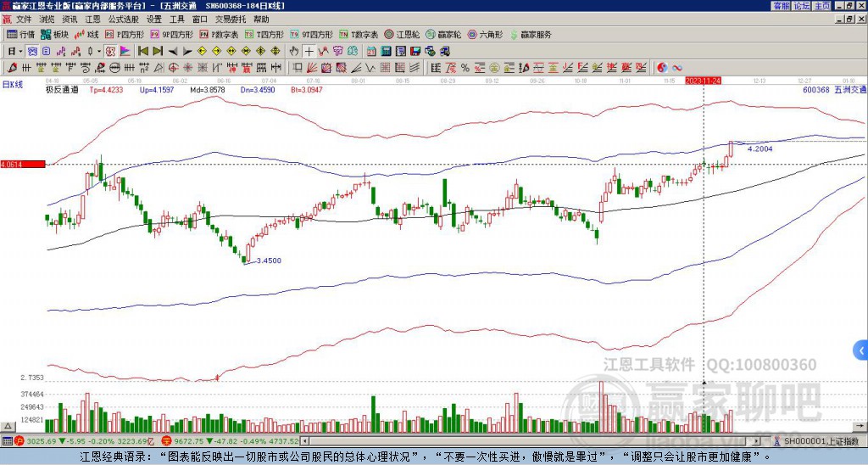868x465 pixels.
Task: Switch to the K线 chart
Action: pos(87,34)
